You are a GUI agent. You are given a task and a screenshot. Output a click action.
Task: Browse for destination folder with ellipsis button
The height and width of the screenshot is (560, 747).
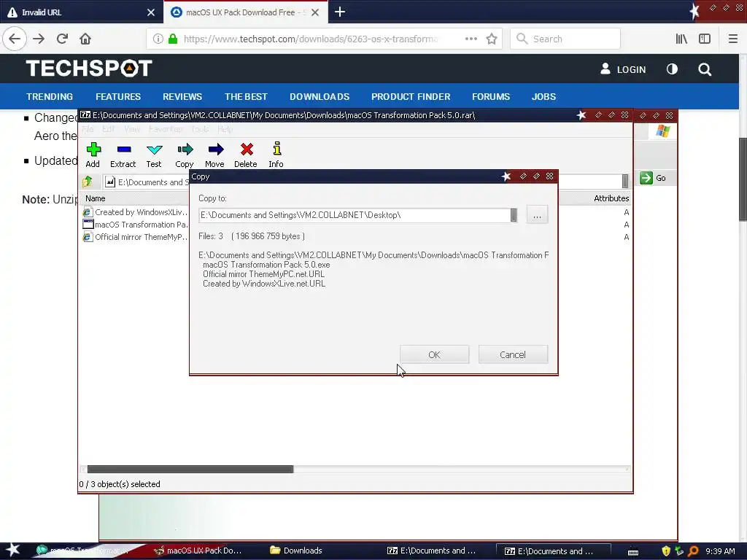click(x=537, y=215)
